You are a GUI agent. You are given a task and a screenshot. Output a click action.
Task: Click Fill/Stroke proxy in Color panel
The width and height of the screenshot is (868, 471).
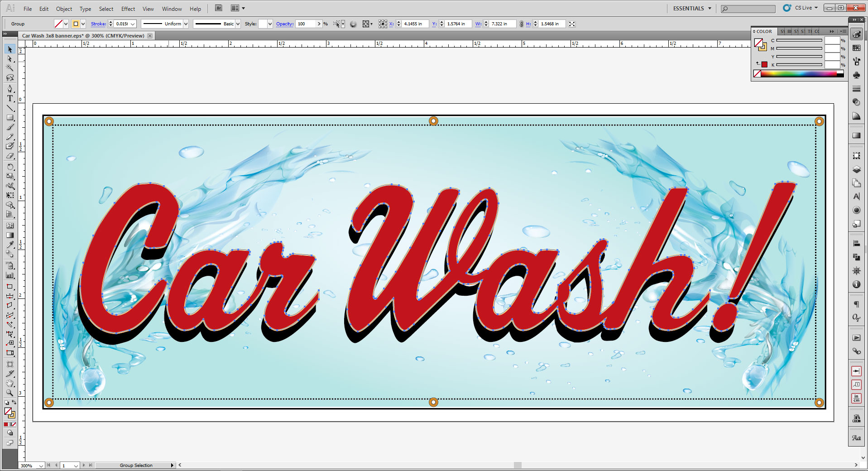(760, 44)
